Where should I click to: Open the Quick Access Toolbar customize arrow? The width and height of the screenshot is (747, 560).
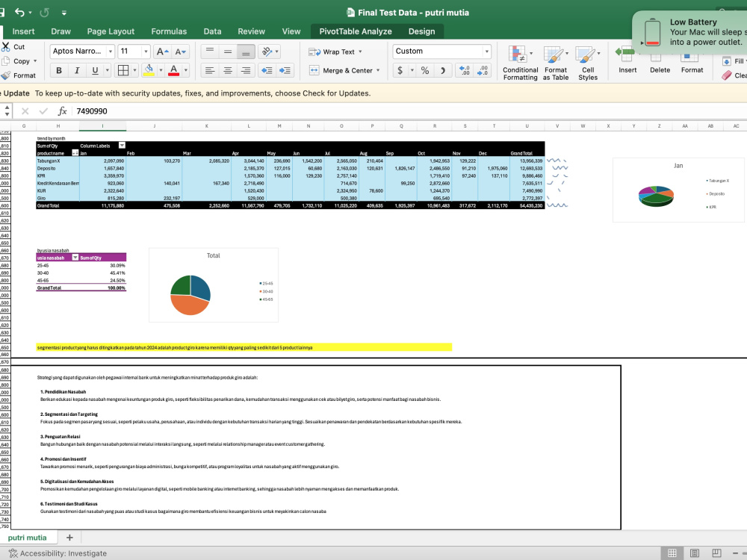pyautogui.click(x=63, y=13)
